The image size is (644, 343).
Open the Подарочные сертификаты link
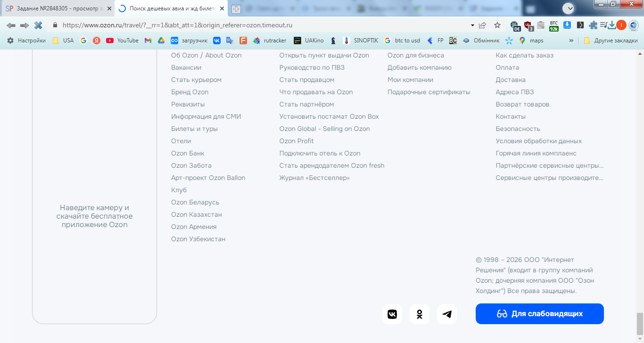[429, 92]
